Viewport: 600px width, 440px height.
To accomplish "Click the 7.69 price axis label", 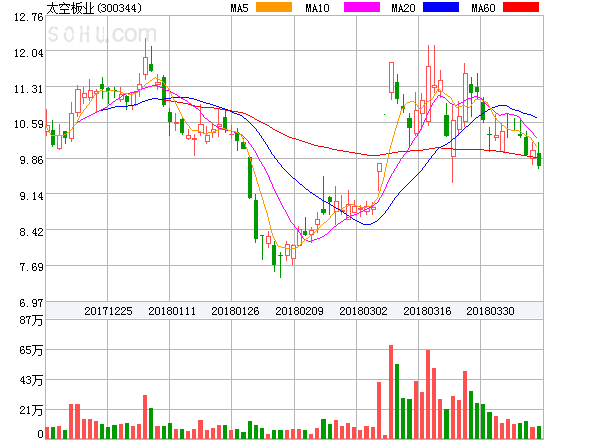I will tap(31, 267).
